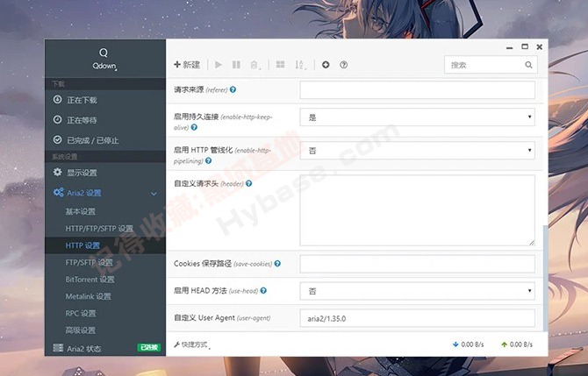The image size is (588, 376).
Task: Select Metalink 设置 submenu item
Action: tap(88, 296)
